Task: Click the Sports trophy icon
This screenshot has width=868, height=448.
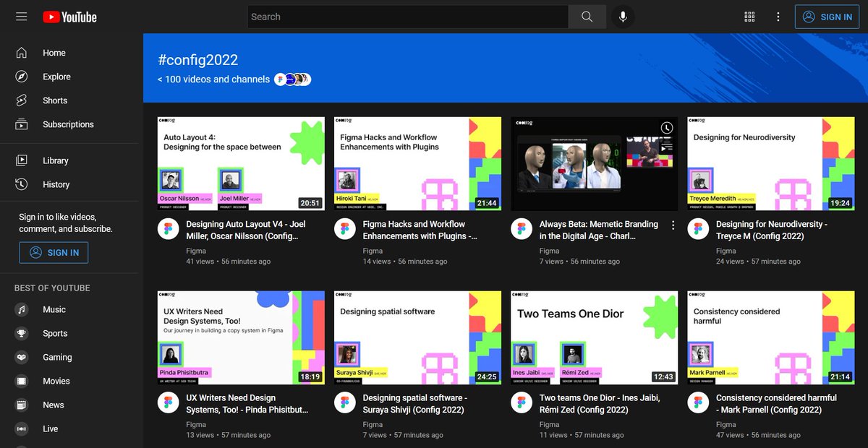Action: (22, 333)
